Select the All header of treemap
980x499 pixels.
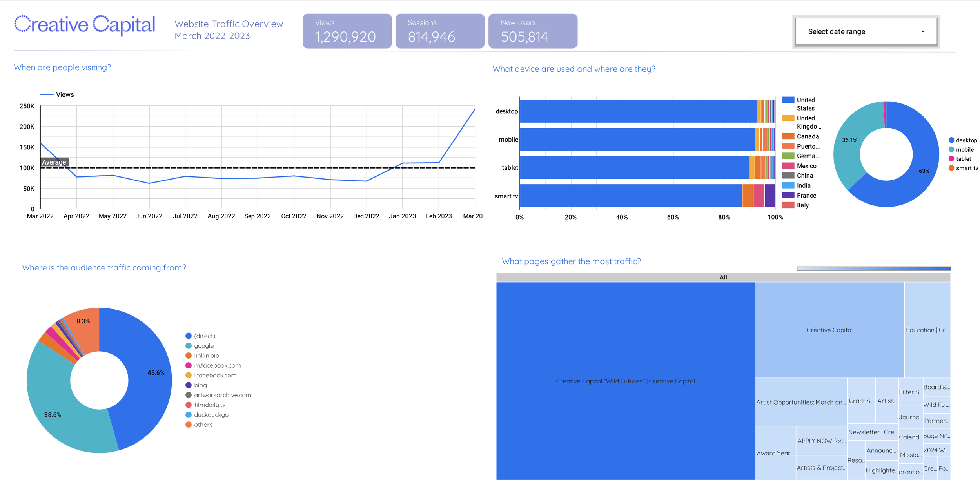point(723,277)
